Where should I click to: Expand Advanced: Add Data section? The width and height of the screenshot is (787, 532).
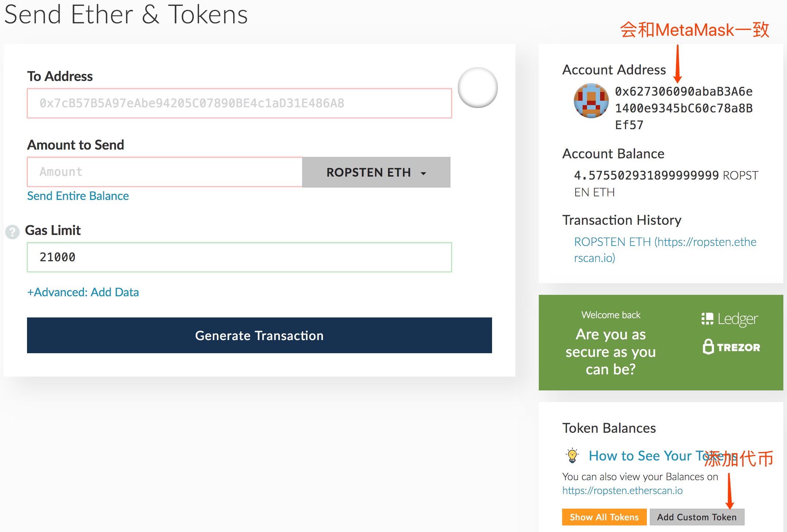[83, 292]
